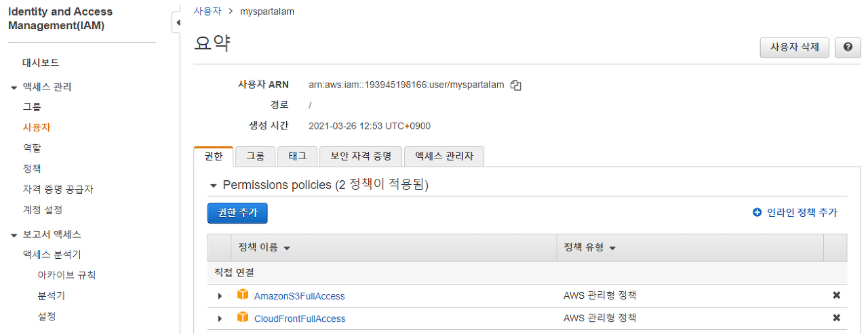Viewport: 868px width, 334px height.
Task: Click the 요약 page heading
Action: click(212, 44)
